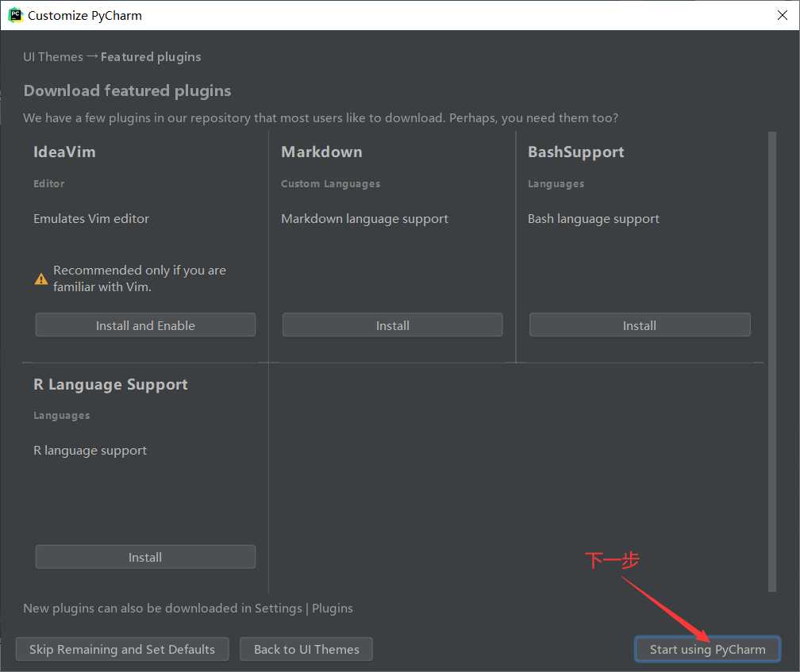Click 'Download featured plugins' heading
The image size is (800, 672).
pyautogui.click(x=127, y=90)
